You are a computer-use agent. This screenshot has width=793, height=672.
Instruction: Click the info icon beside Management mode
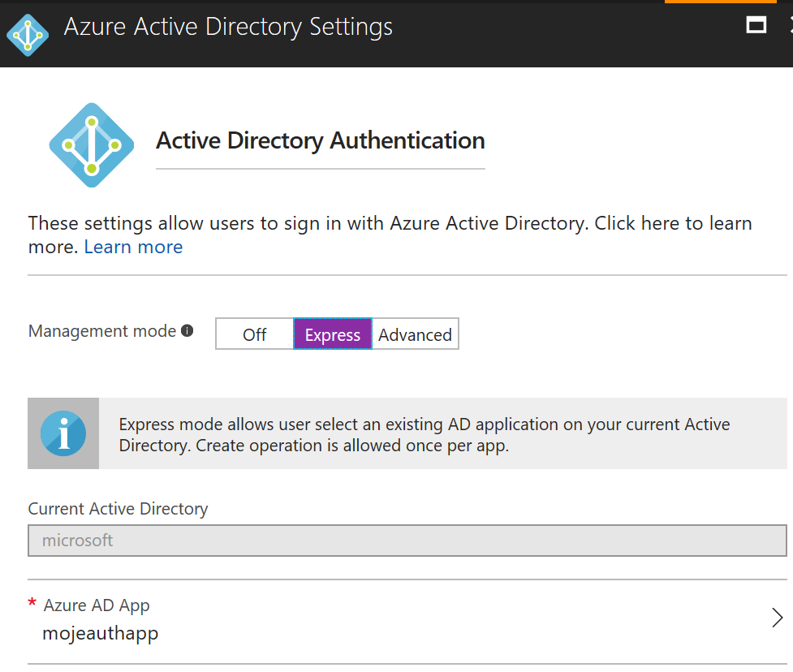coord(187,330)
